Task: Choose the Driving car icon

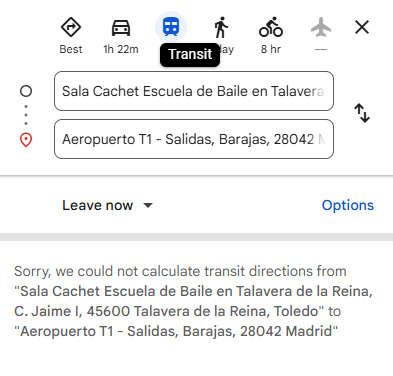Action: tap(121, 27)
